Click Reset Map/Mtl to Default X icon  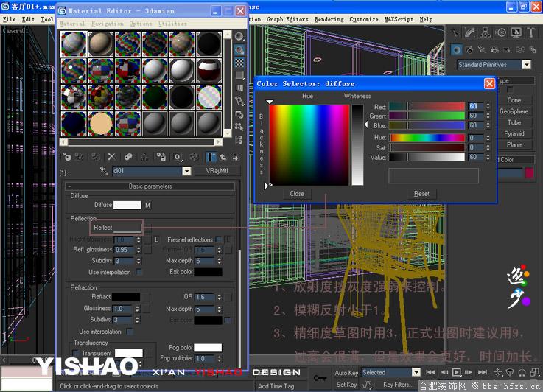click(111, 157)
